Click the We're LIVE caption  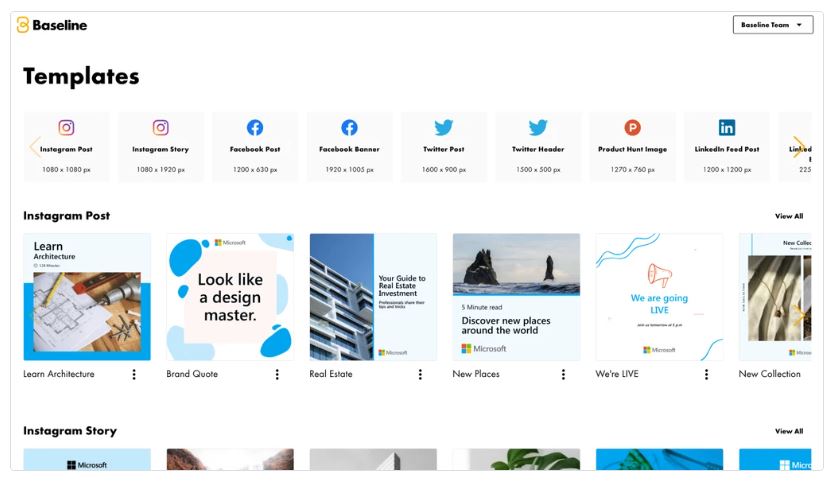[x=617, y=374]
